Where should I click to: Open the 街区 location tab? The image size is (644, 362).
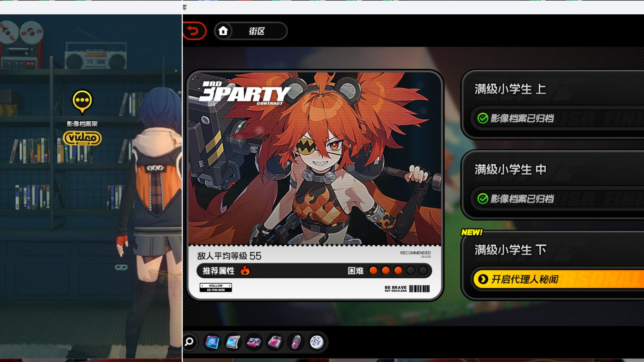(x=257, y=31)
